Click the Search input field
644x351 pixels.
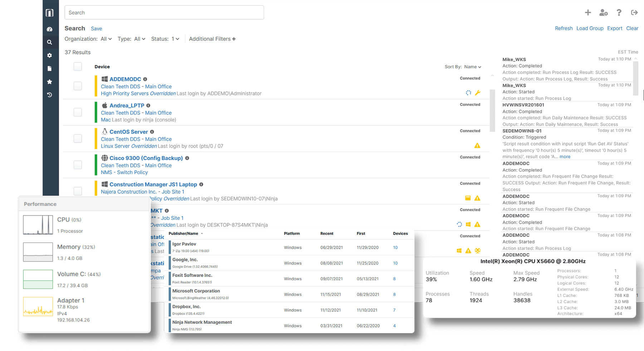coord(164,13)
